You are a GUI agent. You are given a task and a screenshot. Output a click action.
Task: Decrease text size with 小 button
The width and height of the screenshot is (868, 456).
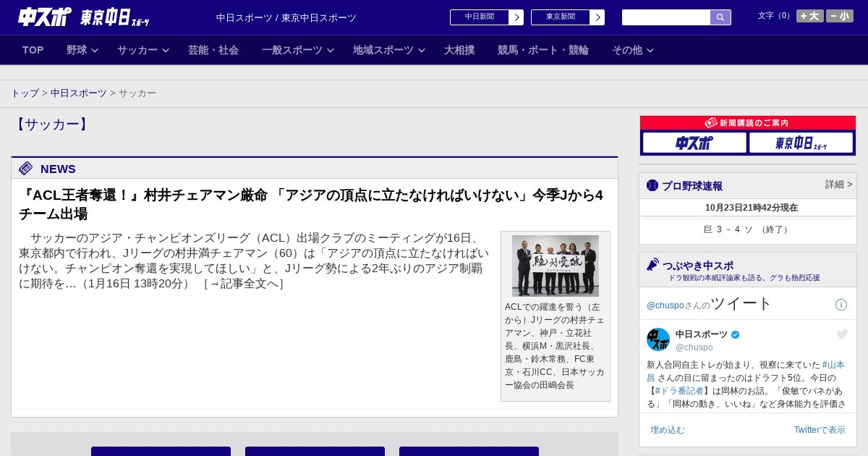pyautogui.click(x=840, y=16)
